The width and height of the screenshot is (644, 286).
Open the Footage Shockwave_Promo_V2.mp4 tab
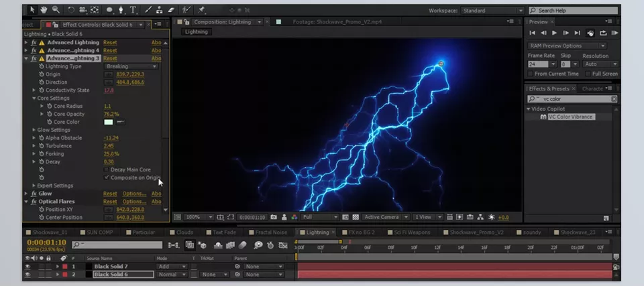[337, 21]
